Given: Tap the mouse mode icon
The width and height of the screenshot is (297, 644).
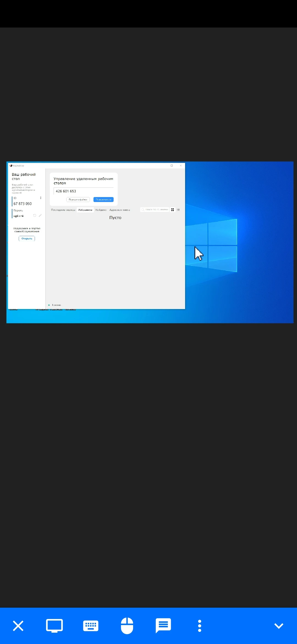Looking at the screenshot, I should tap(127, 626).
